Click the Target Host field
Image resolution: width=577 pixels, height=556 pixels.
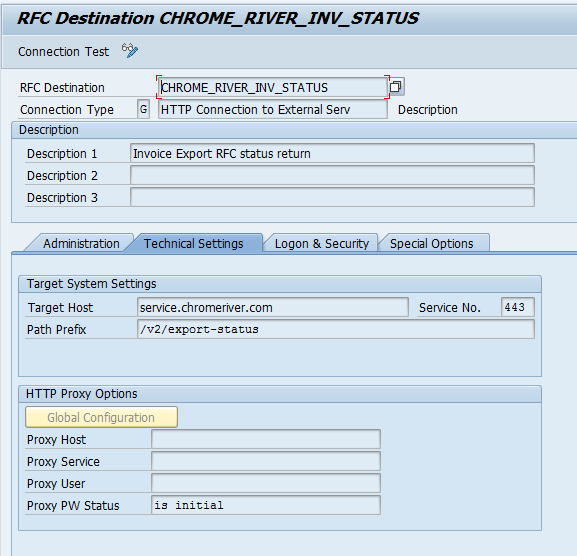pos(273,307)
